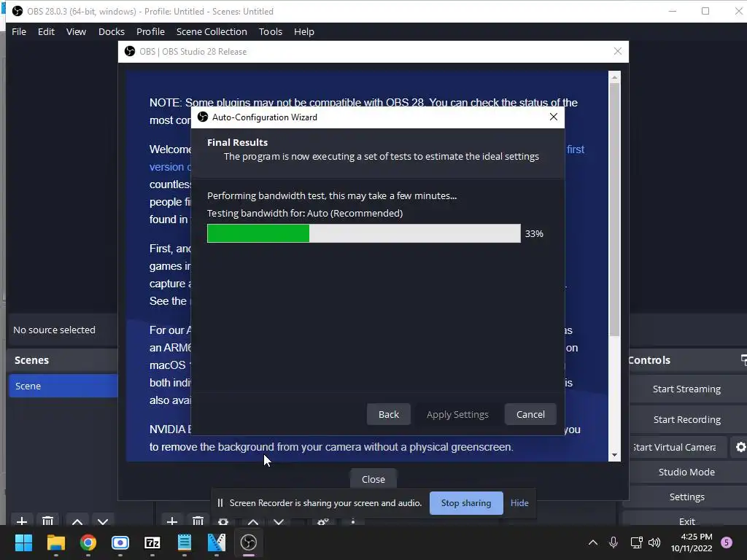Switch to OBS Studio taskbar icon
747x560 pixels.
pyautogui.click(x=249, y=542)
